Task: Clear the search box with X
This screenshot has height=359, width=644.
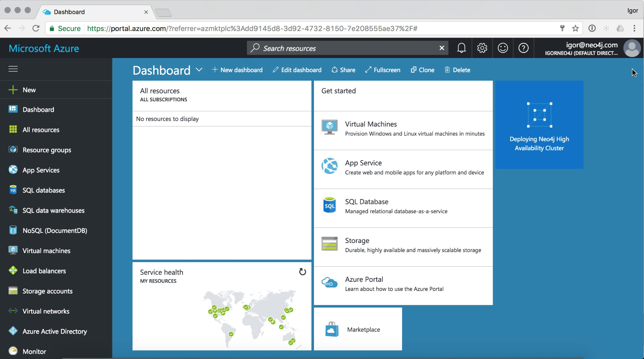Action: pos(442,48)
